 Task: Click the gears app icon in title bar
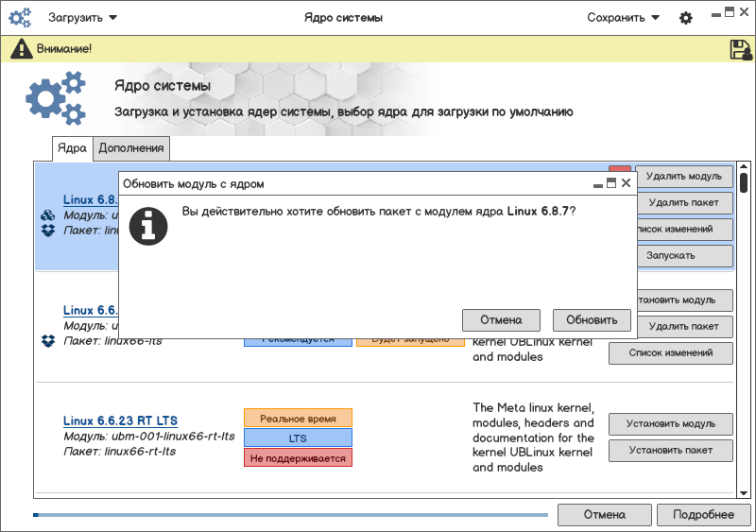click(20, 18)
